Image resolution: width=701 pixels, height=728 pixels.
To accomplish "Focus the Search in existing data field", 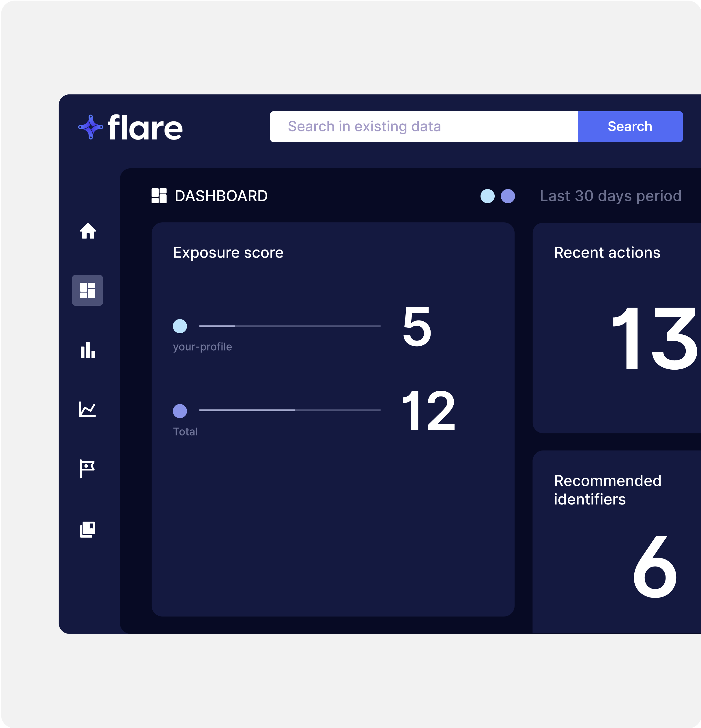I will [x=423, y=127].
